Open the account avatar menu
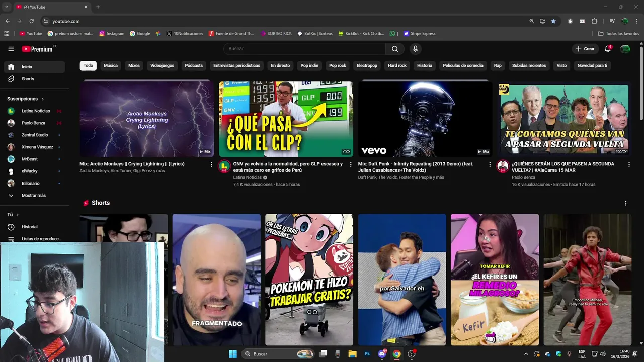The width and height of the screenshot is (644, 362). 625,49
